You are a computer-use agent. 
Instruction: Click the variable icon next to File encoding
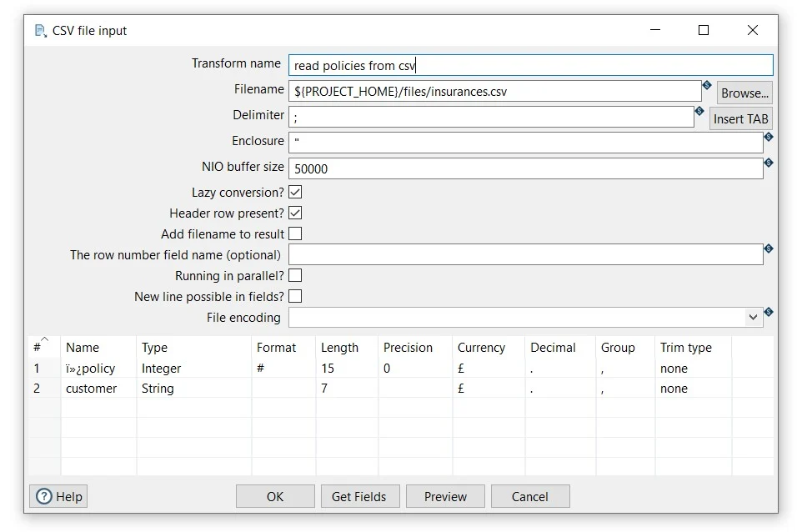(x=768, y=310)
